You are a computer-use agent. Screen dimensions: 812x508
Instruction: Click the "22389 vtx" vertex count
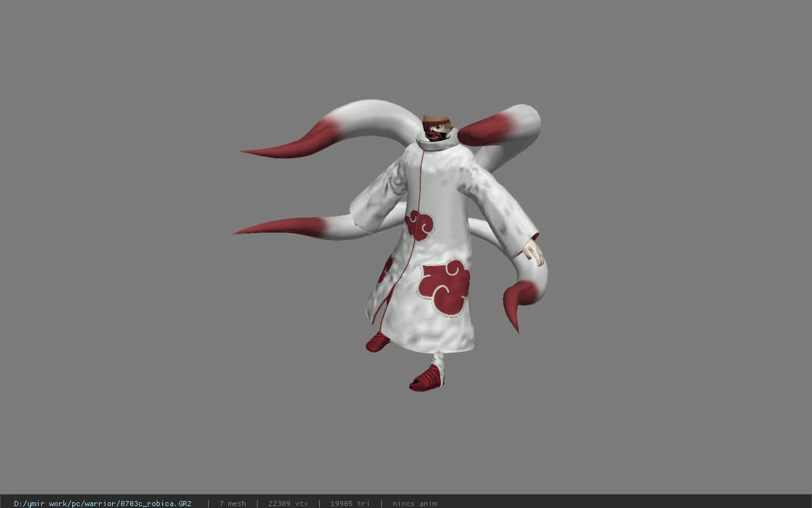point(288,504)
